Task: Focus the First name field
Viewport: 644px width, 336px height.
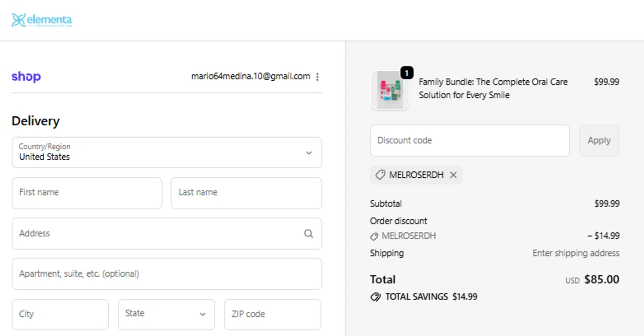Action: (87, 193)
